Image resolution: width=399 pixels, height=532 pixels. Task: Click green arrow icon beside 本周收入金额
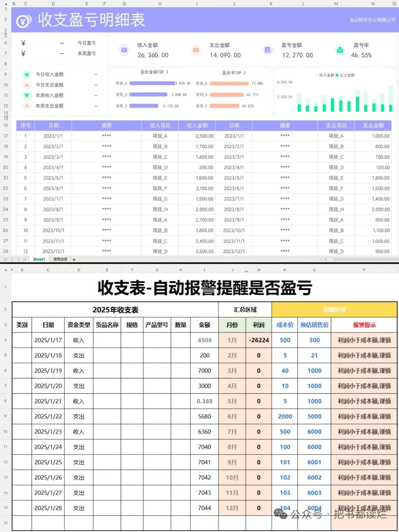(27, 95)
